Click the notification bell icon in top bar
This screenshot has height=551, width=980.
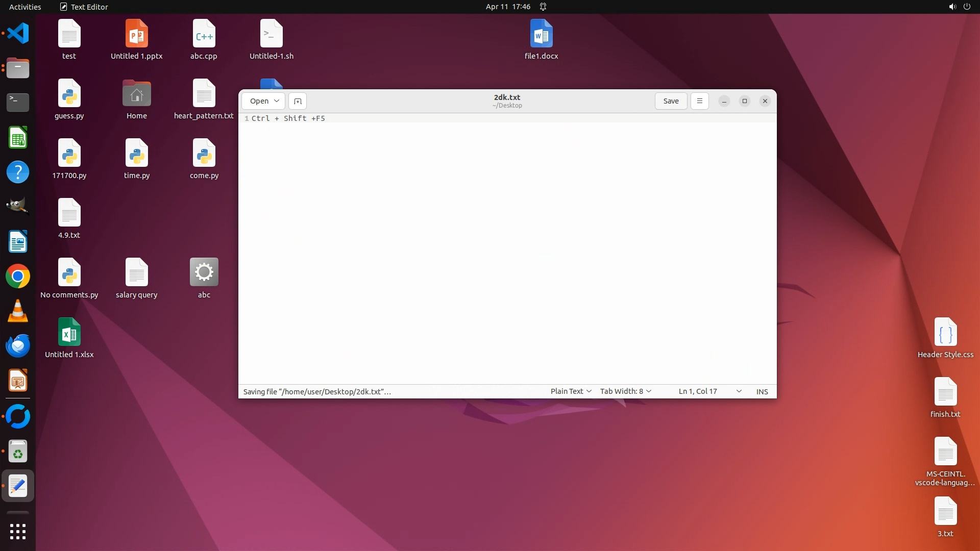point(543,7)
